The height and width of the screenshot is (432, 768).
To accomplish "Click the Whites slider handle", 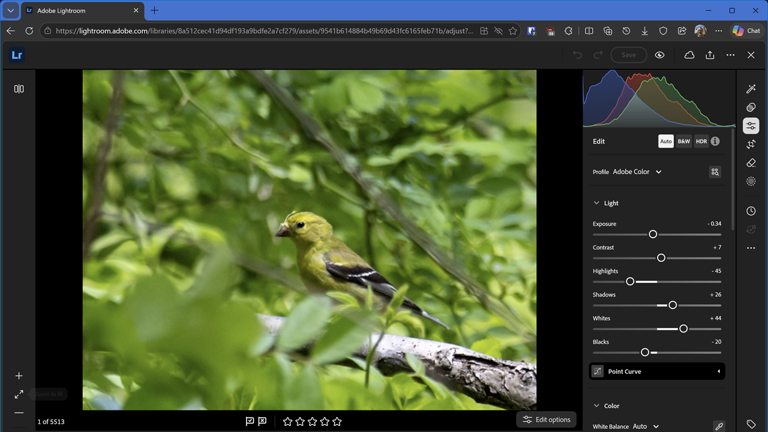I will click(x=683, y=329).
